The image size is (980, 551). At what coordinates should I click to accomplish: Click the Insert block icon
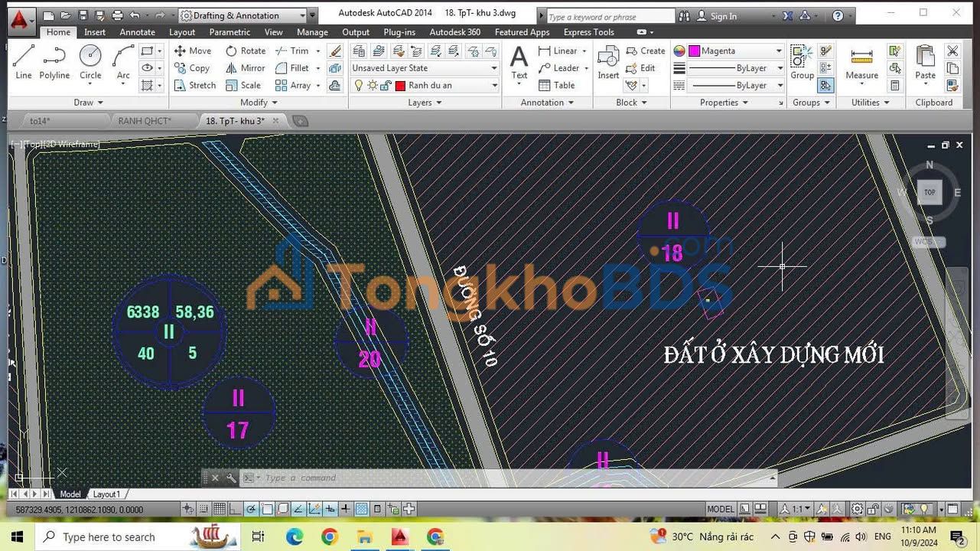(x=608, y=61)
